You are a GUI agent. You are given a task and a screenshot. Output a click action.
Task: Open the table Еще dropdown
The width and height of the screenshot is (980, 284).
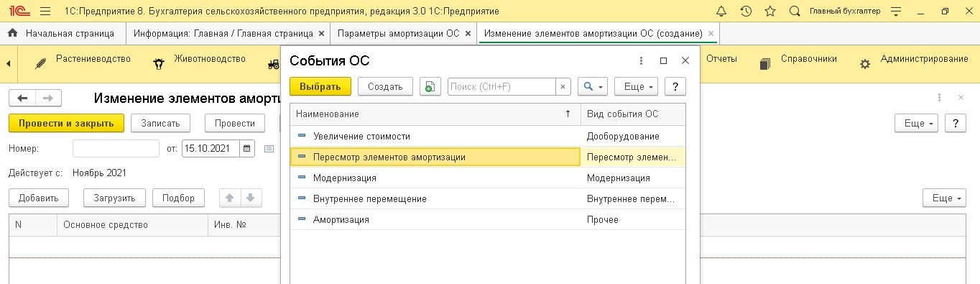coord(944,198)
